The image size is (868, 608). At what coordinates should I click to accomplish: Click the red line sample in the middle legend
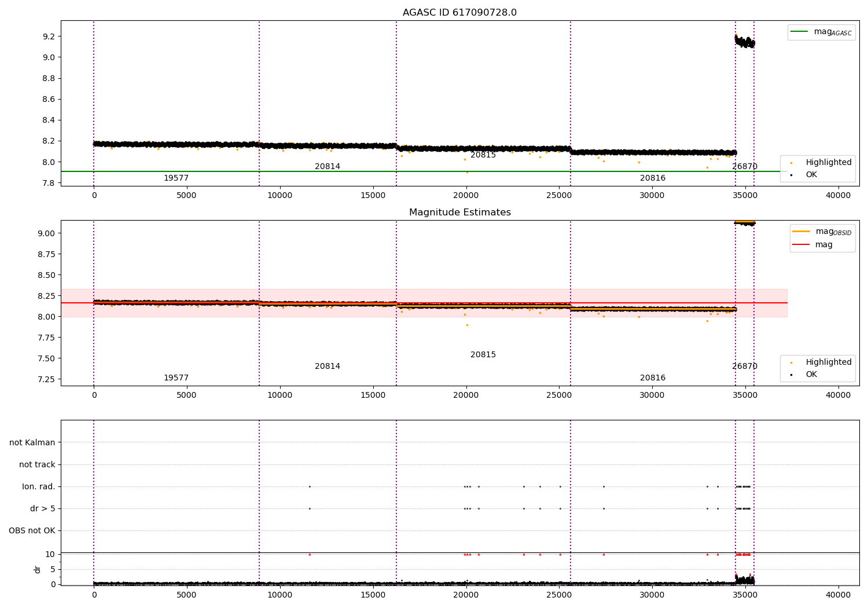click(x=801, y=244)
